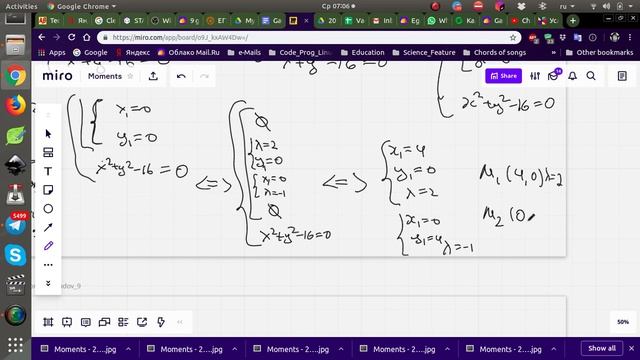This screenshot has height=360, width=640.
Task: Select the Sticky note tool
Action: pyautogui.click(x=48, y=190)
